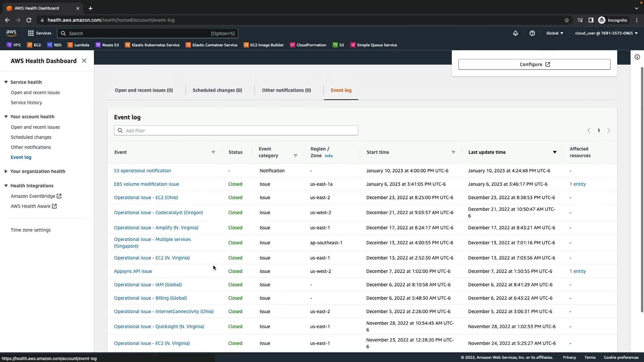
Task: Bookmark page with the star icon
Action: tap(567, 20)
